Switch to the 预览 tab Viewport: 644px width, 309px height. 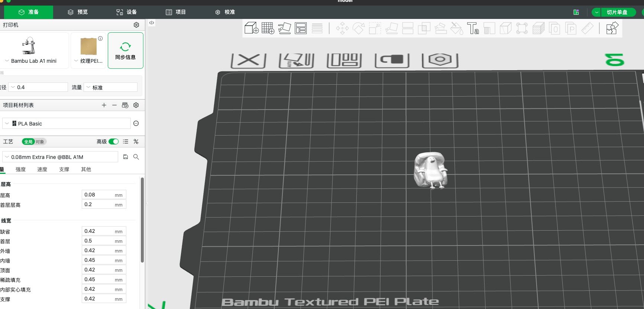[78, 12]
